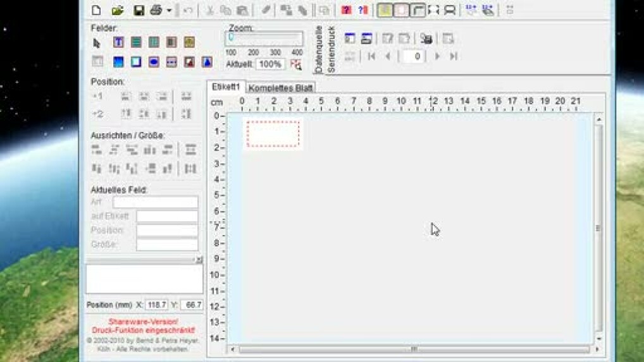
Task: Select the Etikett1 tab
Action: [226, 87]
